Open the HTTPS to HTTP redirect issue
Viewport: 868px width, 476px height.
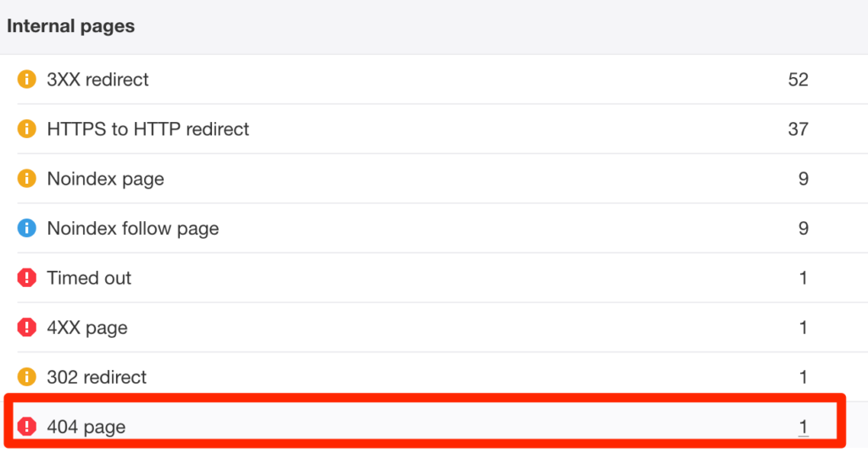[147, 130]
